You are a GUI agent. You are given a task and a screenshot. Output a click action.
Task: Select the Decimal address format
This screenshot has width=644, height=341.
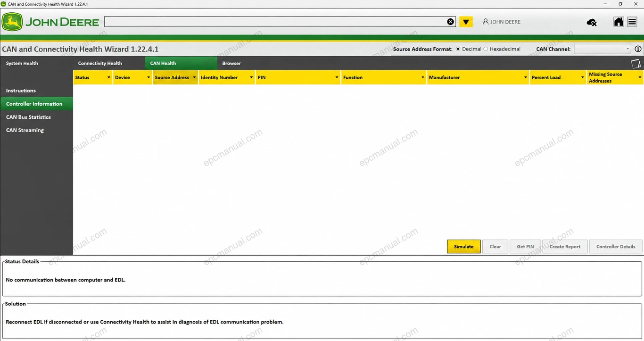[458, 49]
